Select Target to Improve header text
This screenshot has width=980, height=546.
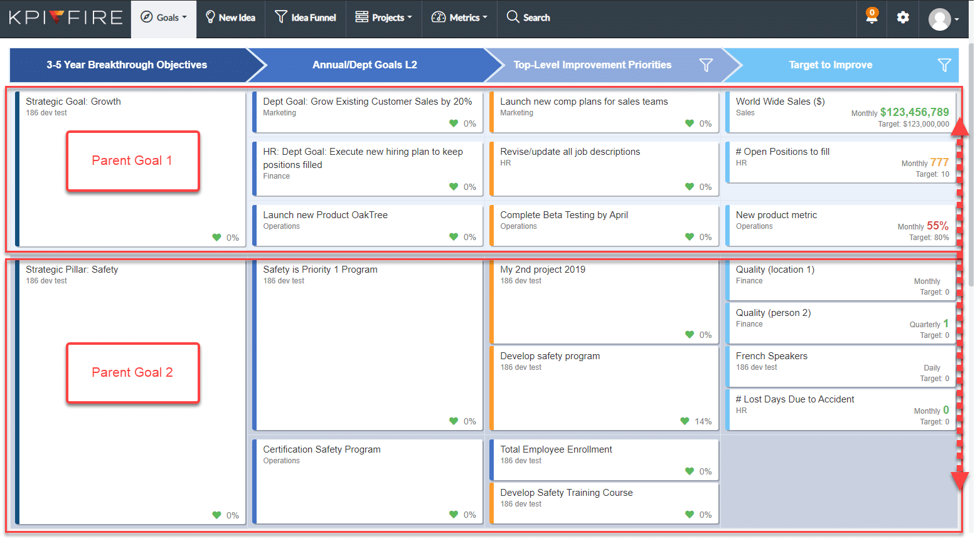click(x=831, y=65)
